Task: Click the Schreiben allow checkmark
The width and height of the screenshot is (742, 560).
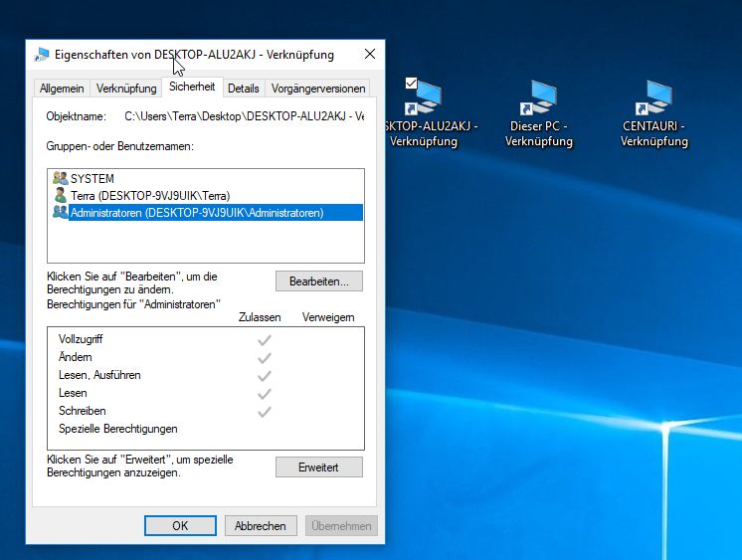Action: [x=264, y=412]
